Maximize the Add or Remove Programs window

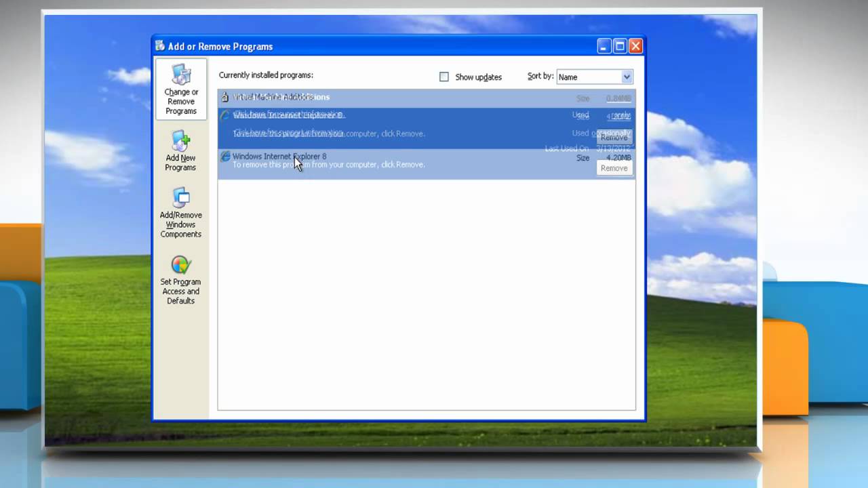click(620, 46)
